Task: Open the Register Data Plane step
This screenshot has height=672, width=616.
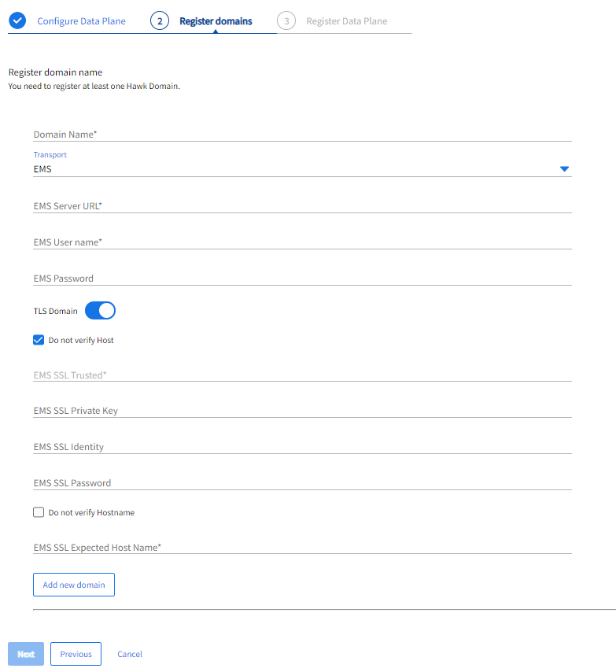Action: tap(346, 21)
